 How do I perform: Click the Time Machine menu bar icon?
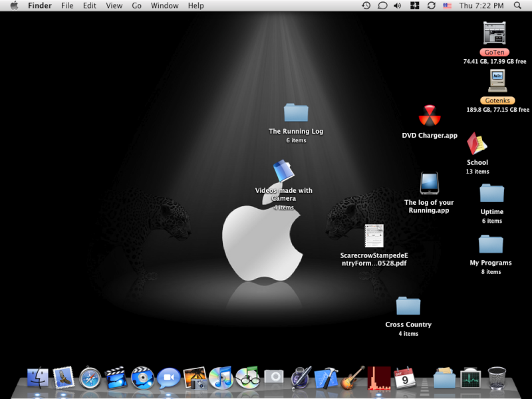click(x=366, y=5)
